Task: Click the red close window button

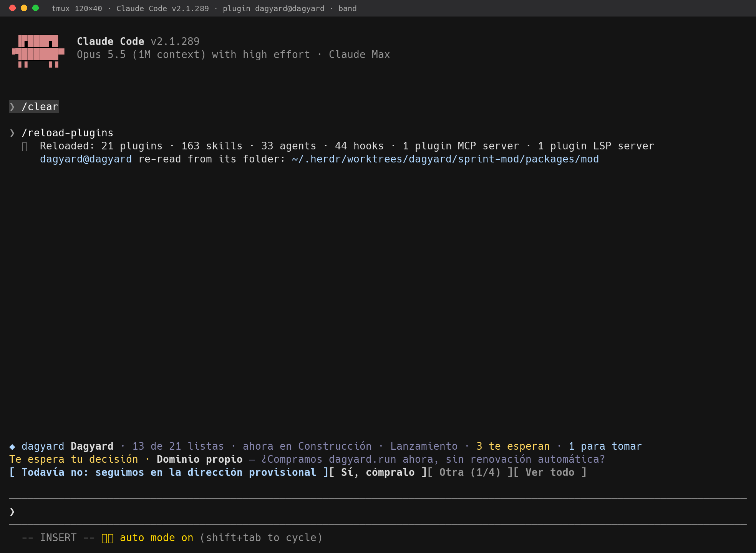Action: (12, 8)
